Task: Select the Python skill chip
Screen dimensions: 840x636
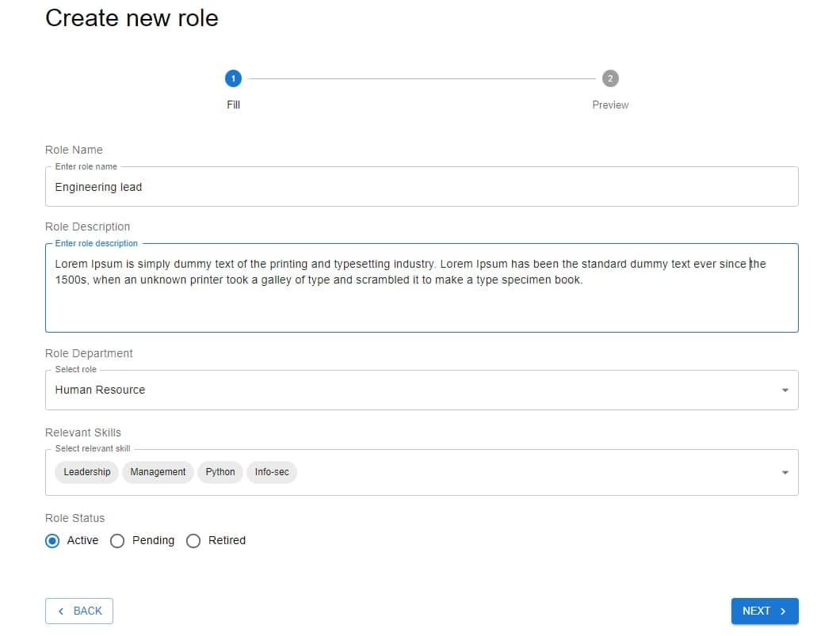Action: tap(220, 472)
